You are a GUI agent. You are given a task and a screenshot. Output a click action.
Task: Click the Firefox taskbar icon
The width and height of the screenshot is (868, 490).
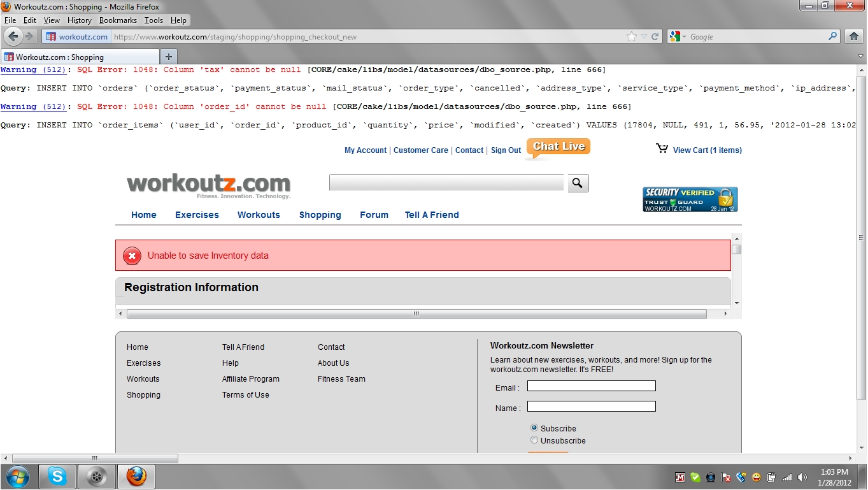[136, 477]
